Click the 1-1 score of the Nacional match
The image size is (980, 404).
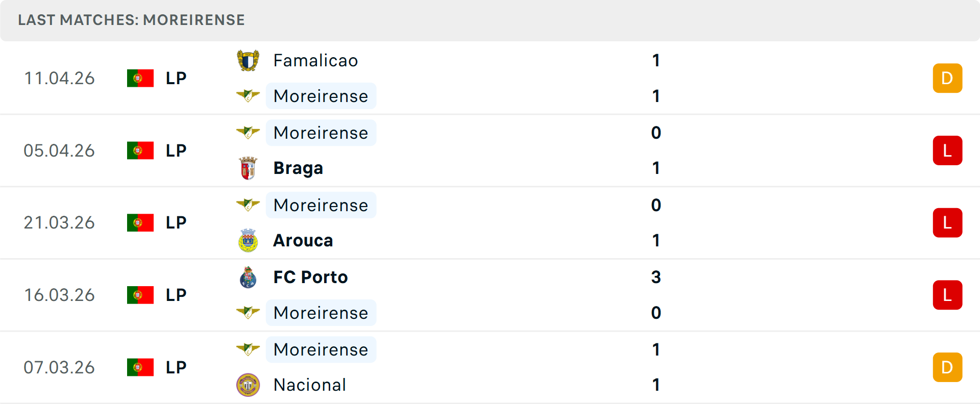click(655, 367)
